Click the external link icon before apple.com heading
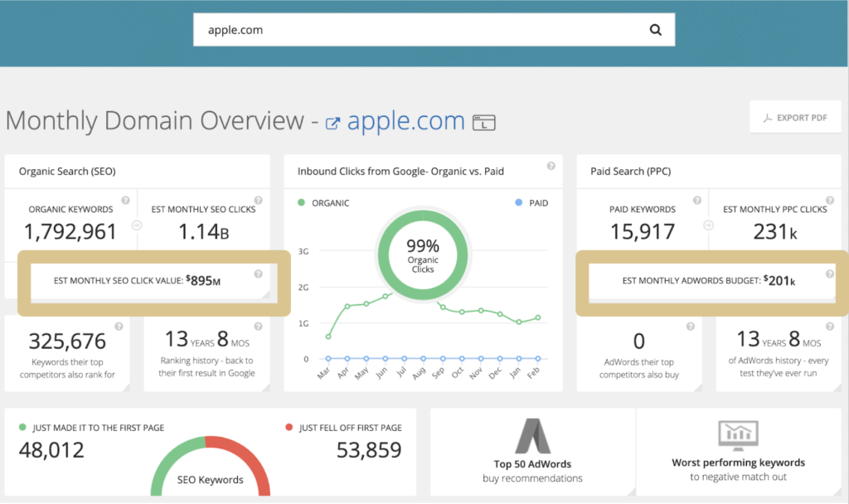This screenshot has width=849, height=504. (332, 124)
